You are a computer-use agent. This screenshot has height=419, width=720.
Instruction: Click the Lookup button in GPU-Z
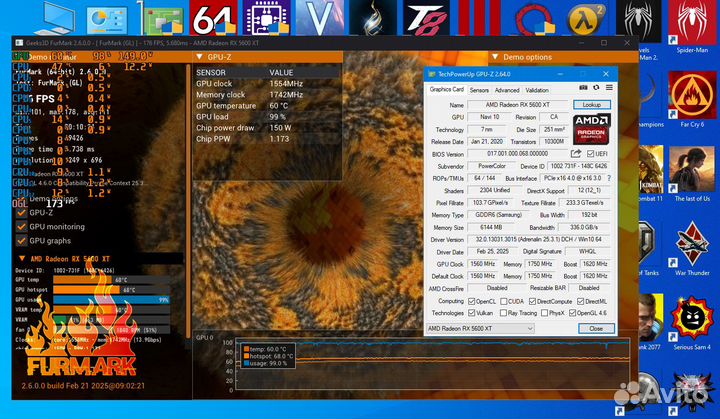coord(592,104)
